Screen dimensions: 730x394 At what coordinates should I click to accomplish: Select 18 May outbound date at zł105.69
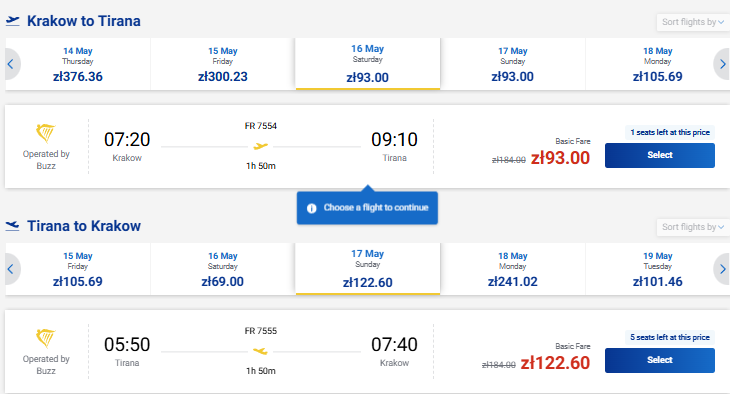pyautogui.click(x=657, y=64)
